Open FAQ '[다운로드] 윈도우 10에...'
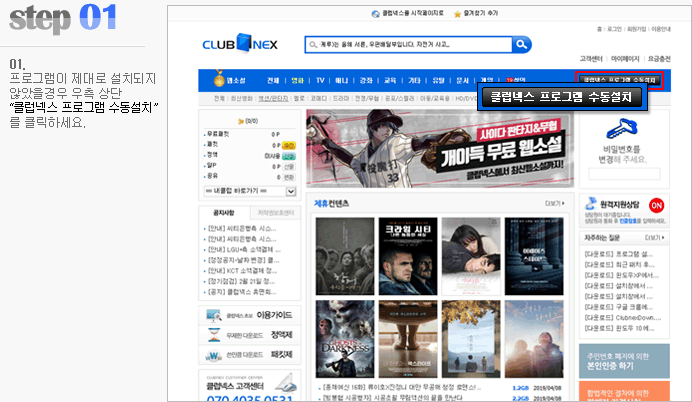This screenshot has width=692, height=402. tap(619, 328)
